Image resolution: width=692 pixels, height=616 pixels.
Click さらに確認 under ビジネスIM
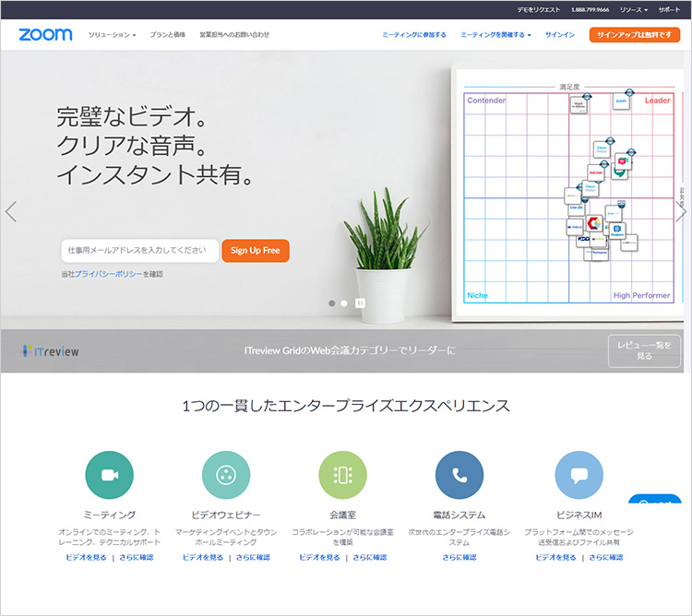tap(606, 557)
